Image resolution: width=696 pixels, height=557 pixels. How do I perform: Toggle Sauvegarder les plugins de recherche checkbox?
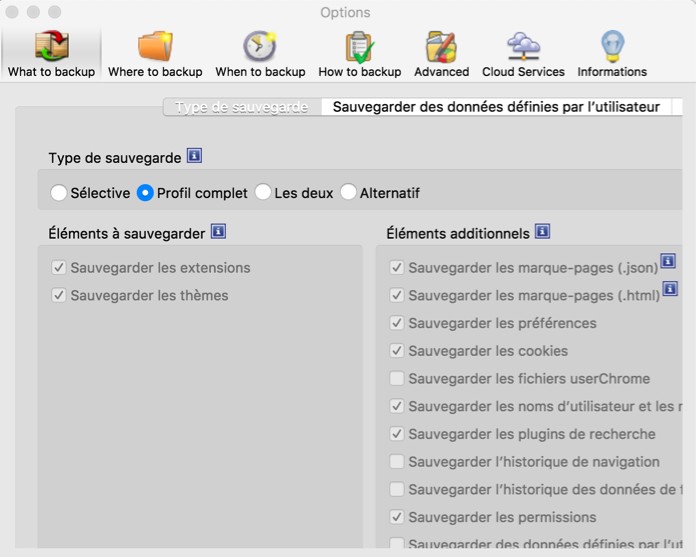click(x=396, y=434)
